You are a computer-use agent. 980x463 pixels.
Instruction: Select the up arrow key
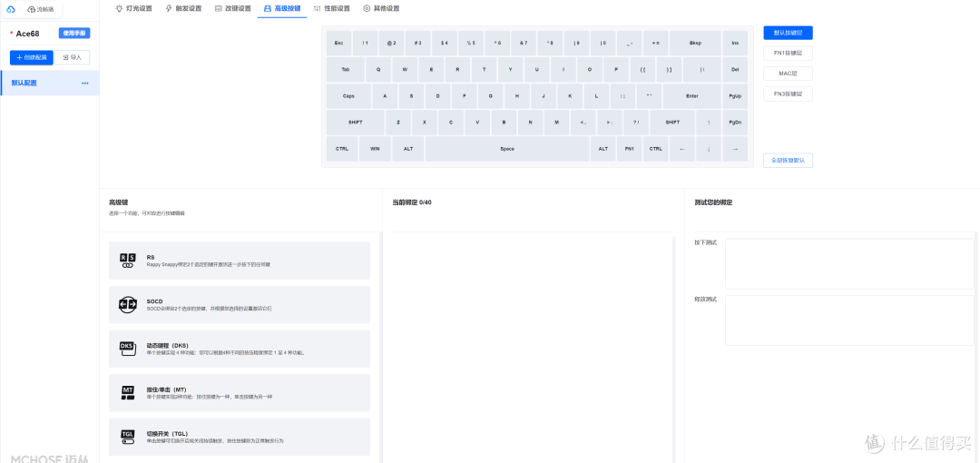point(708,123)
